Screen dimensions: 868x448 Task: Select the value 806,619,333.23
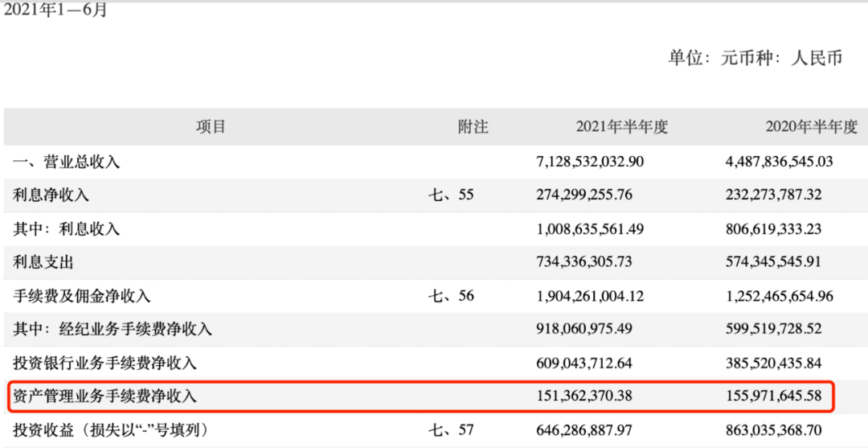775,229
